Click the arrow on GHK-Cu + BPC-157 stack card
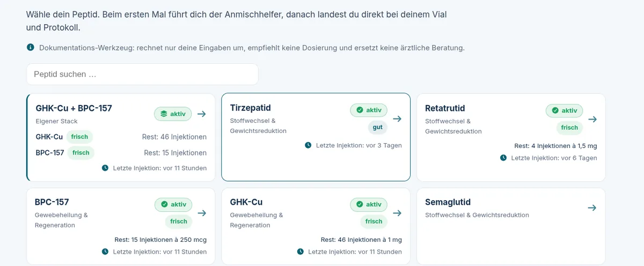 point(202,114)
